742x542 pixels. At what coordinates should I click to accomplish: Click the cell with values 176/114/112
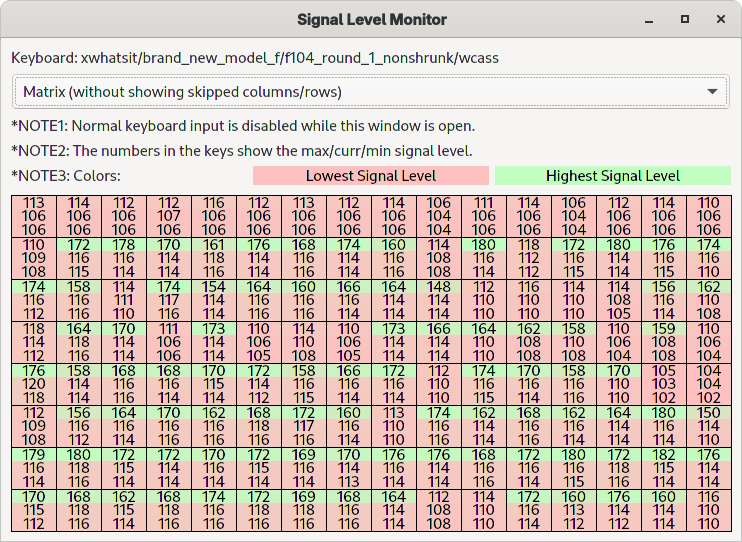tap(619, 511)
